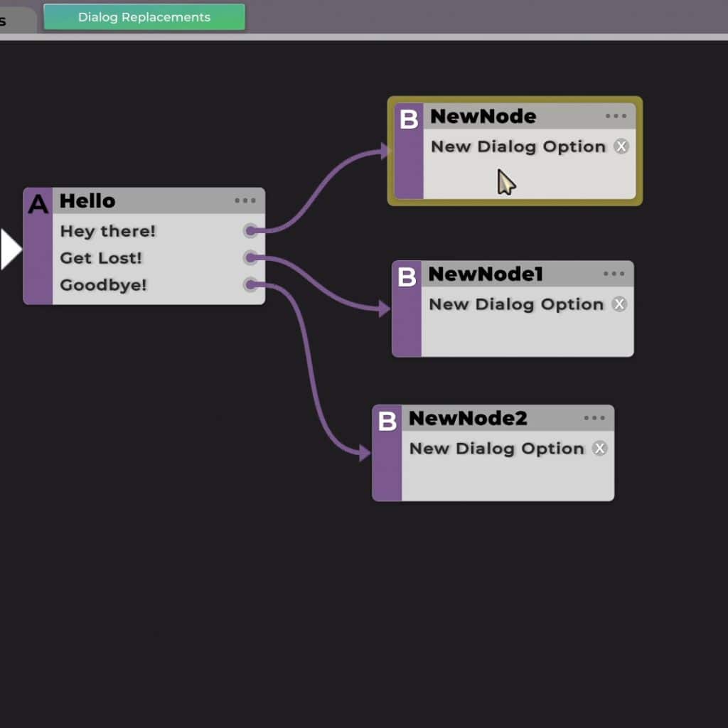728x728 pixels.
Task: Remove New Dialog Option from NewNode
Action: coord(621,147)
